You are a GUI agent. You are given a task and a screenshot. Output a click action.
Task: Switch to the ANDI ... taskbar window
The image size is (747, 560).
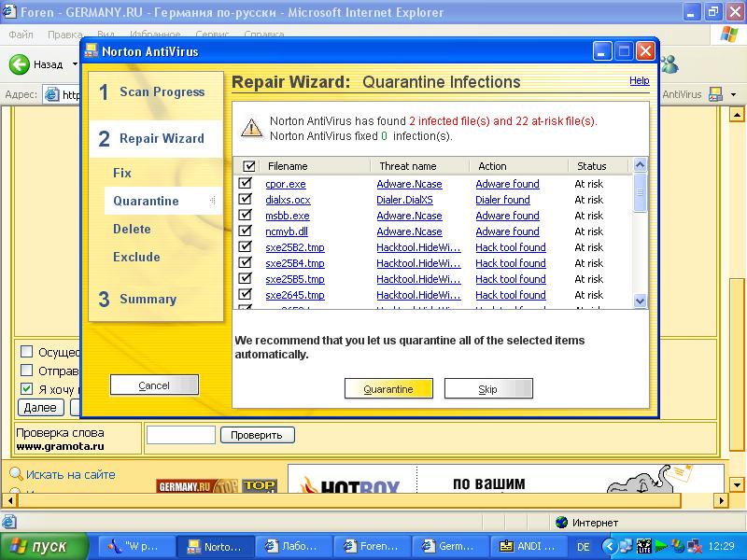point(529,546)
